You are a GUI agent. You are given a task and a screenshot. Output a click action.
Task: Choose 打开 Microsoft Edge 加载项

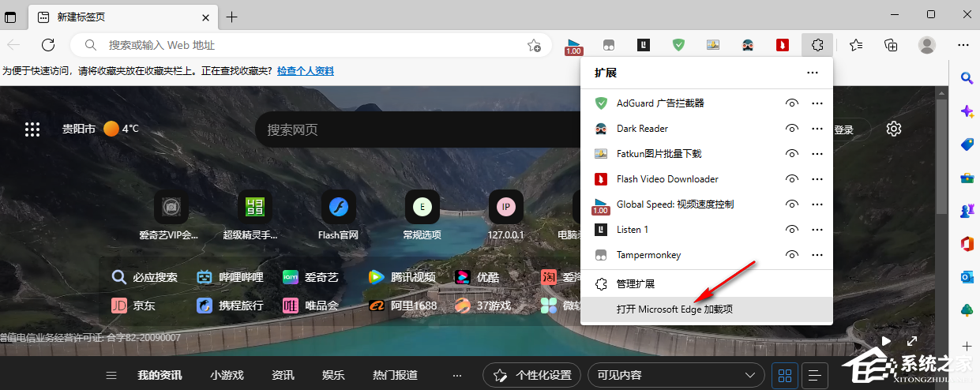coord(674,309)
